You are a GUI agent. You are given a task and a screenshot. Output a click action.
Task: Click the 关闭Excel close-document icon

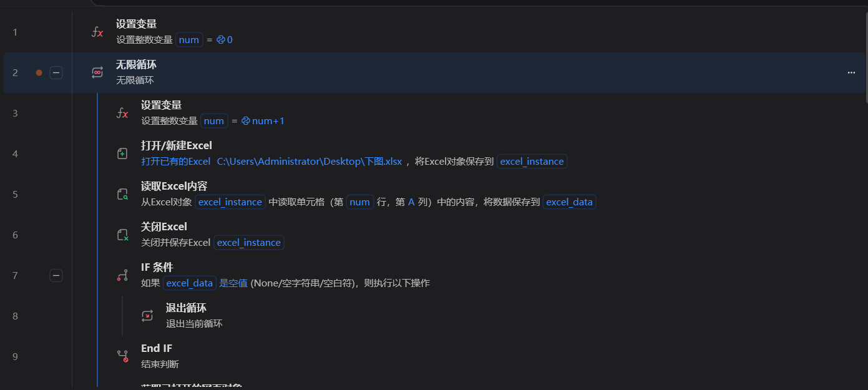tap(122, 234)
